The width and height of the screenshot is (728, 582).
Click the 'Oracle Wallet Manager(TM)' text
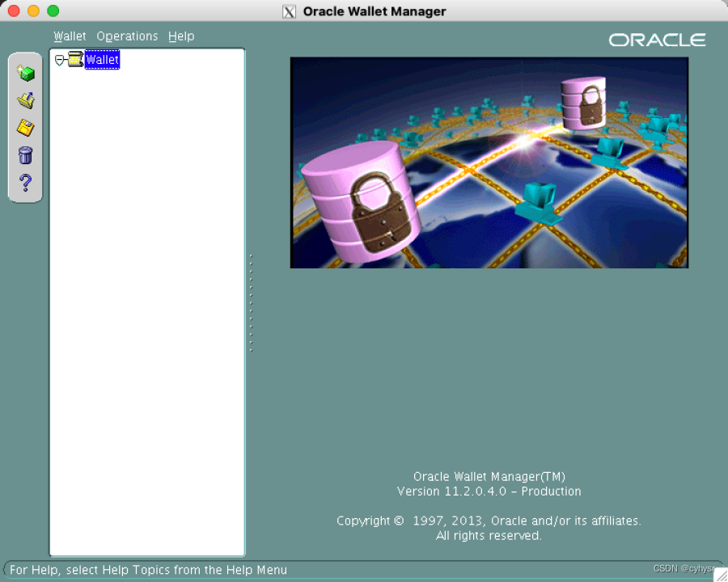pyautogui.click(x=489, y=477)
